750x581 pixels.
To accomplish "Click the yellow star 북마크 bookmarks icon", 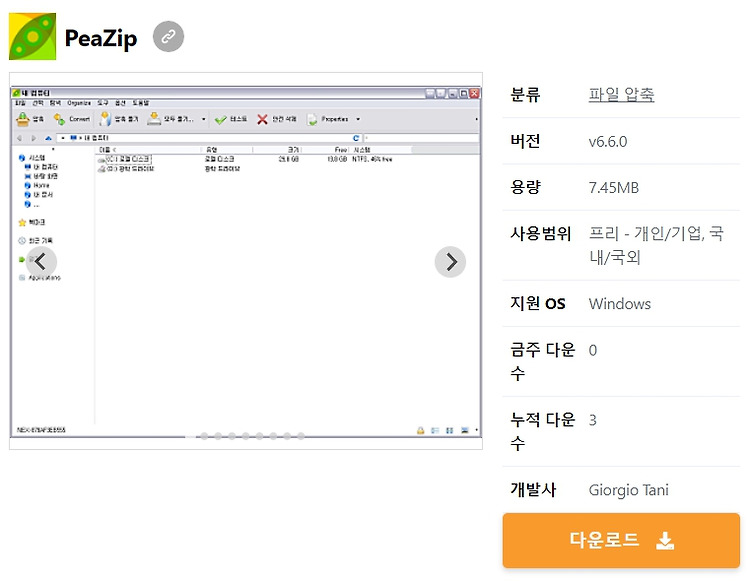I will point(22,222).
